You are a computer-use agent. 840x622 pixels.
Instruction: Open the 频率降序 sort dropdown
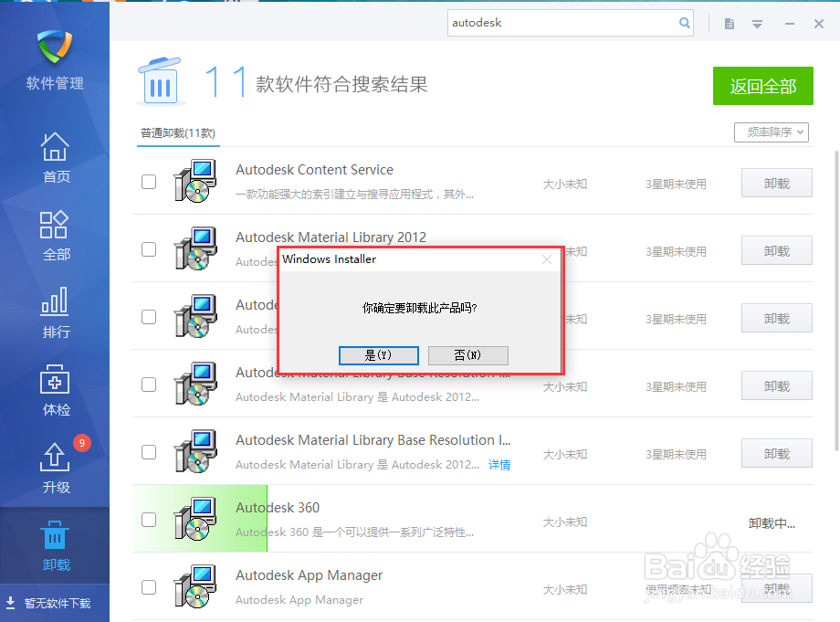coord(772,132)
